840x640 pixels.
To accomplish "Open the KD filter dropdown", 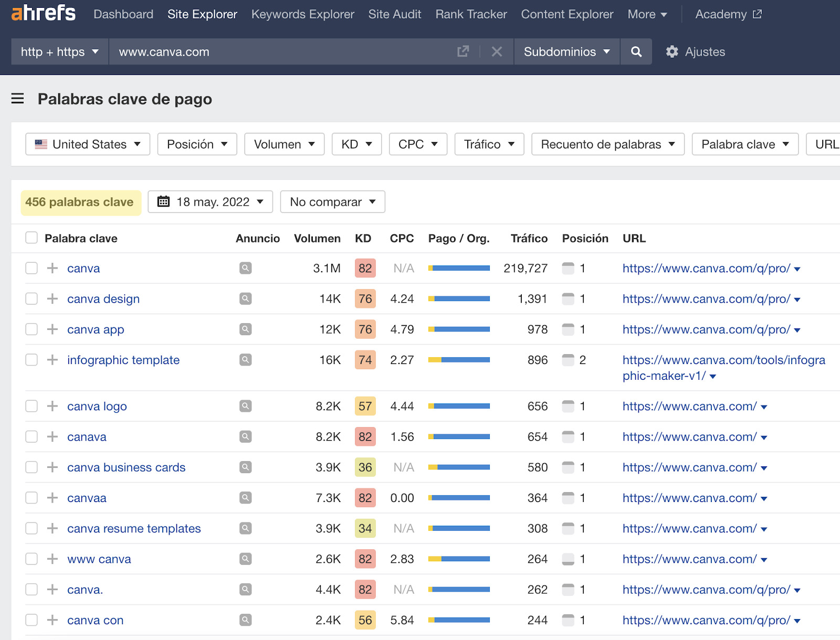I will (x=357, y=144).
